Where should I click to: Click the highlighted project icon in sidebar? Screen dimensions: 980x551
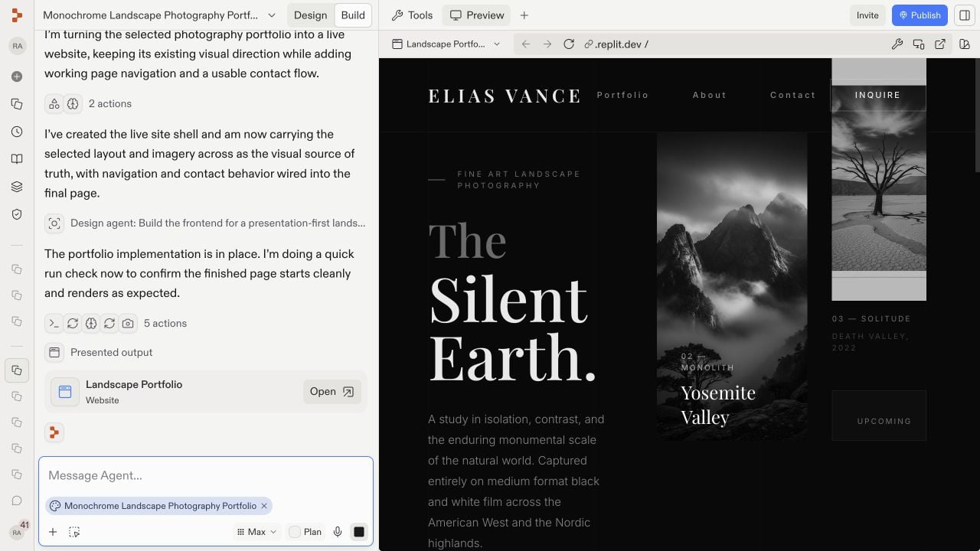tap(17, 370)
